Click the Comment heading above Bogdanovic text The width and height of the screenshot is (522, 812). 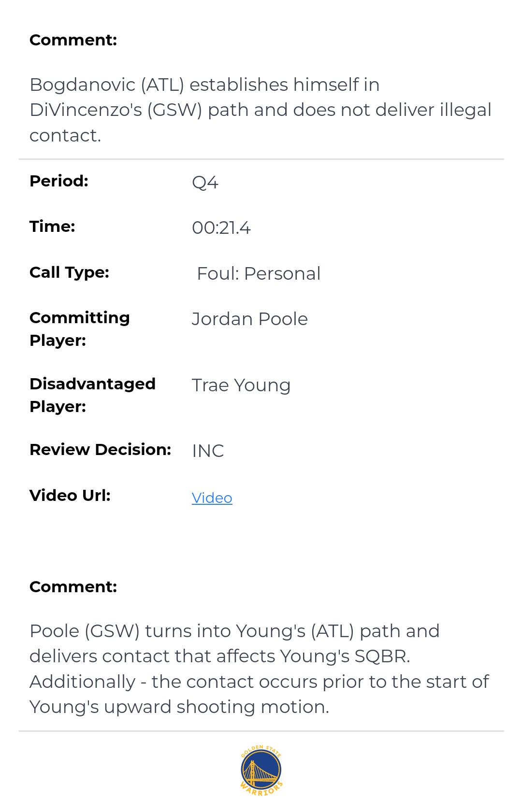73,40
